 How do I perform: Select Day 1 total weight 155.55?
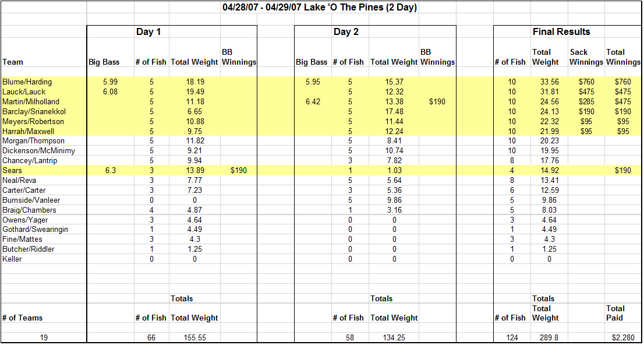(x=194, y=337)
